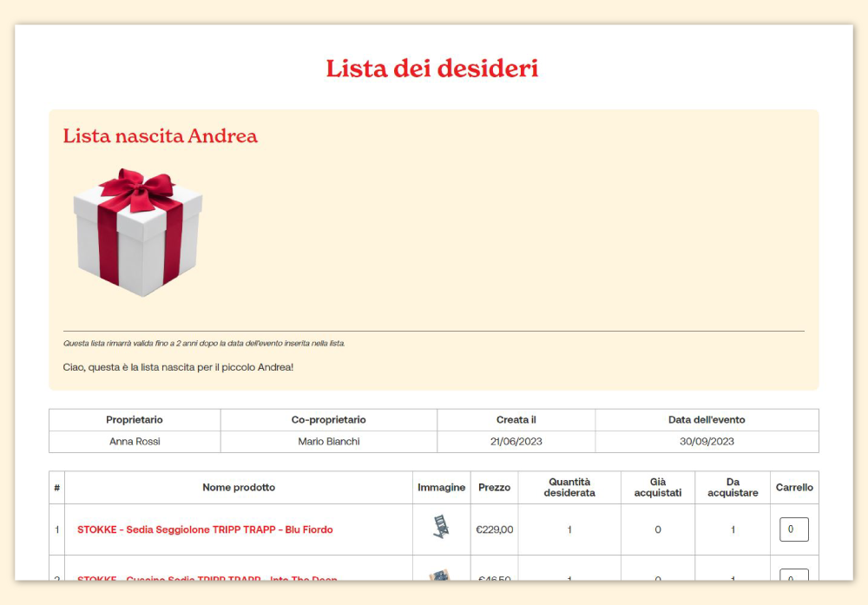
Task: Click the "Questa lista rimarrà valida" validity note
Action: tap(204, 343)
